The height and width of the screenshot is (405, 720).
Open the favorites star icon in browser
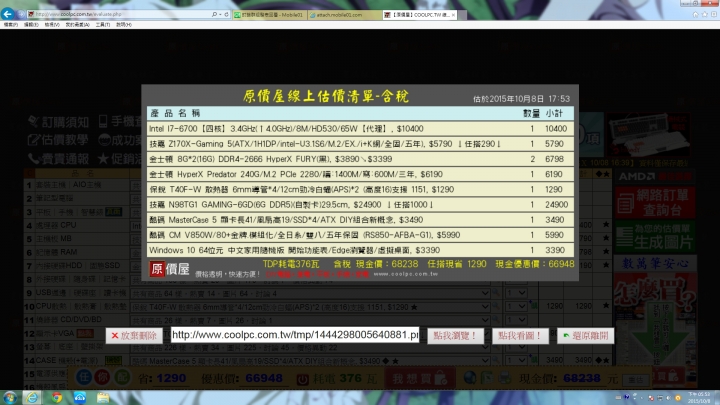tap(705, 15)
